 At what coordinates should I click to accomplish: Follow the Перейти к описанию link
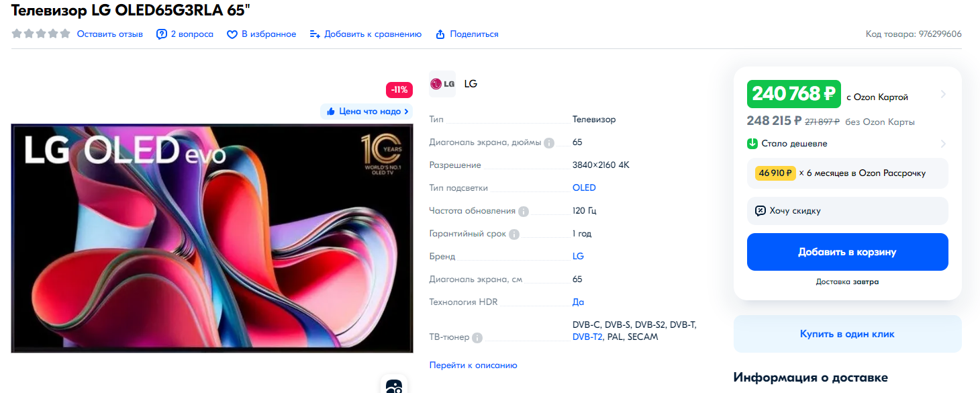pos(473,365)
